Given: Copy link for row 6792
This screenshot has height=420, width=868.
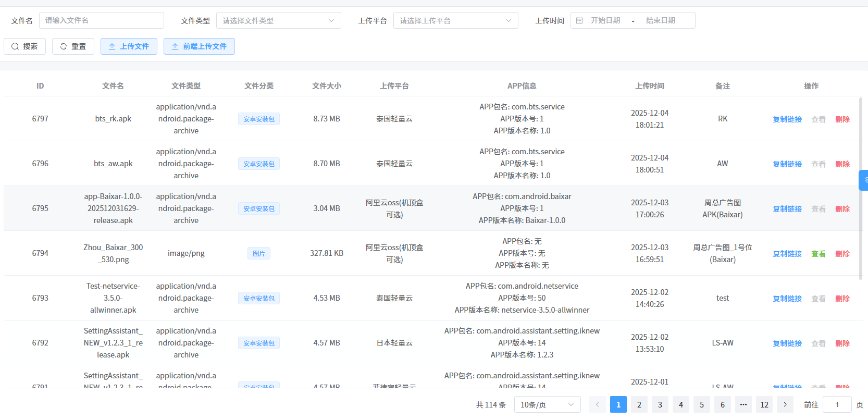Looking at the screenshot, I should tap(787, 343).
